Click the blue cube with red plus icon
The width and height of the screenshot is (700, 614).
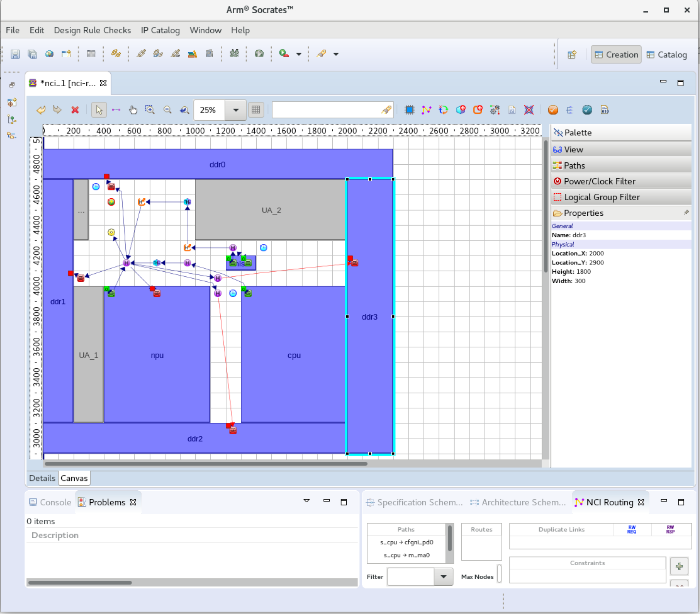[x=461, y=110]
